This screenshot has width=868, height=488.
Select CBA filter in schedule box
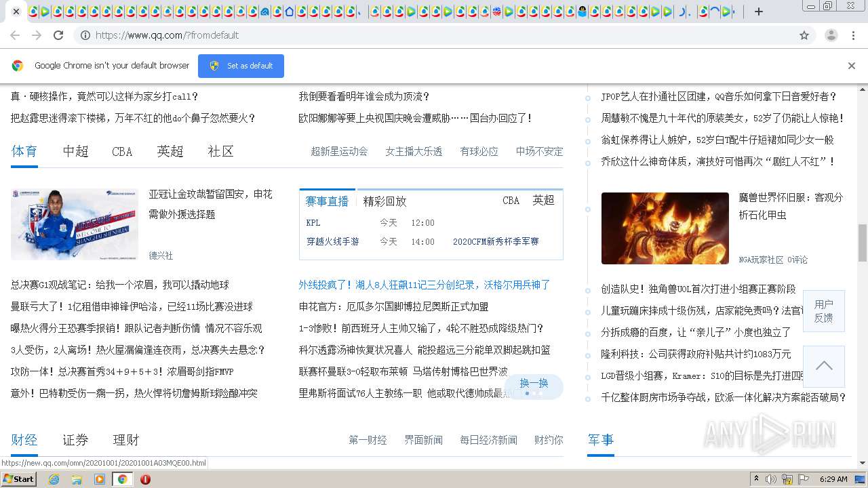[x=511, y=201]
